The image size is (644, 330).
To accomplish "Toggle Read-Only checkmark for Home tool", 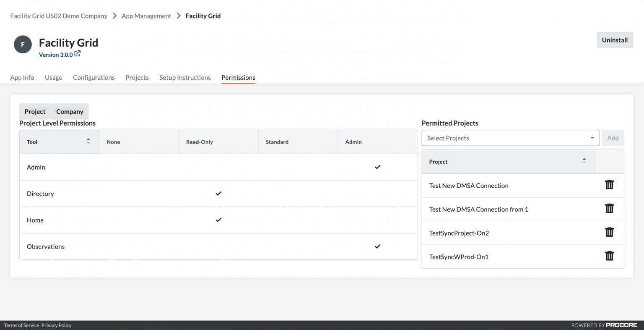I will point(218,220).
